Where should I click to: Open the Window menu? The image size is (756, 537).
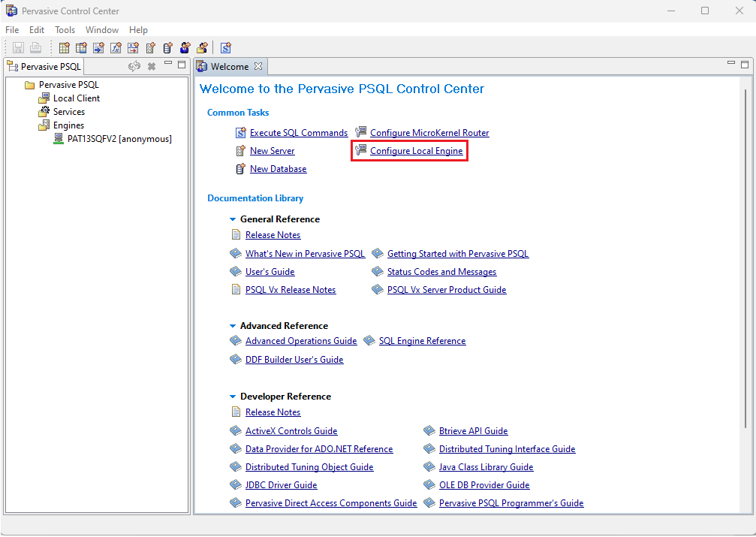(x=102, y=30)
